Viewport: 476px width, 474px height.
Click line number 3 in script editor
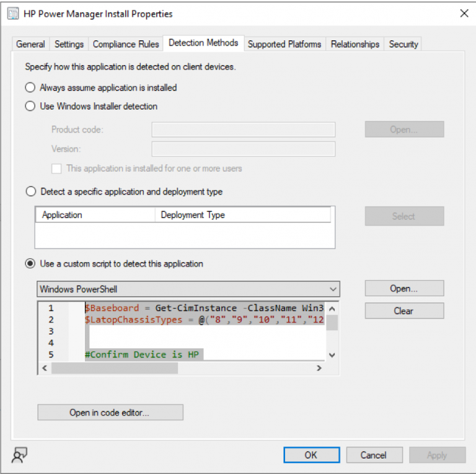click(x=51, y=331)
